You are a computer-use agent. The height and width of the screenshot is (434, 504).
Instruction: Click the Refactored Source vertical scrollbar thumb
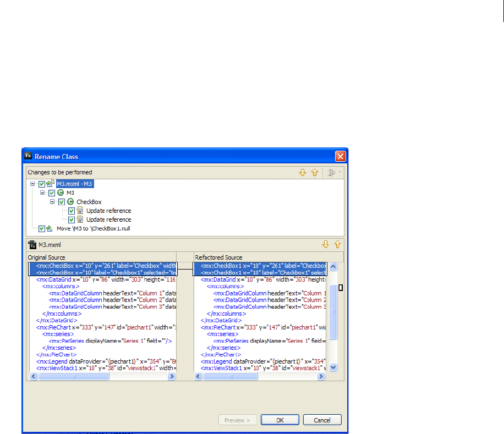point(333,312)
